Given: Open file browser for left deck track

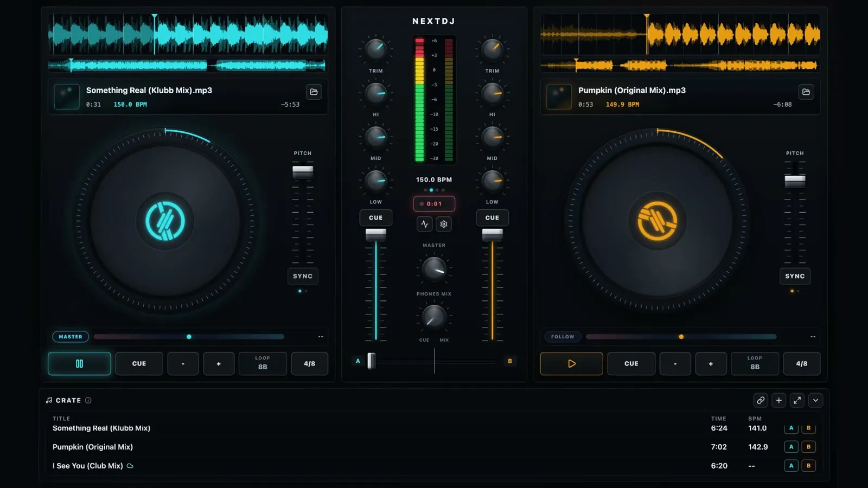Looking at the screenshot, I should (314, 92).
